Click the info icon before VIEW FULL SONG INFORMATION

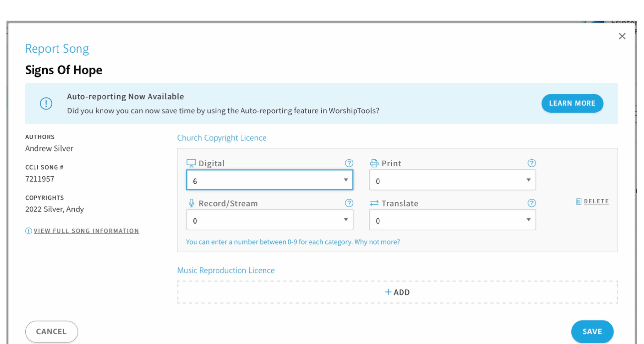tap(29, 231)
